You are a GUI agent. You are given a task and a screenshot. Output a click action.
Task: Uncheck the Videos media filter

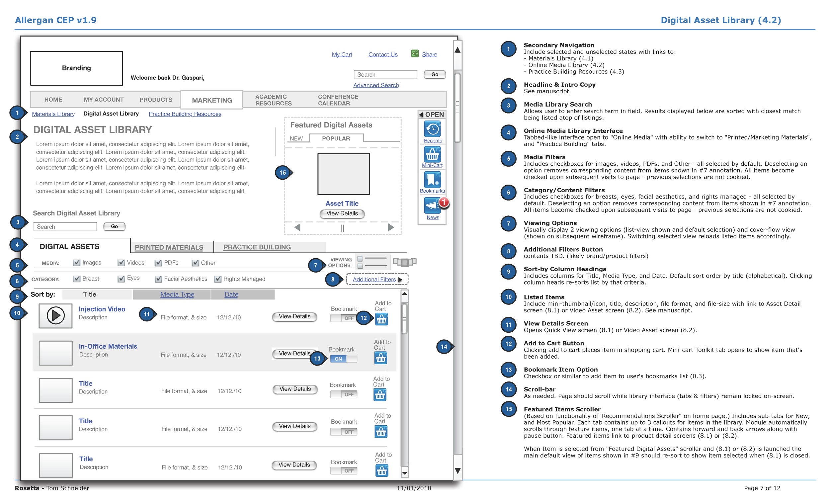coord(121,263)
